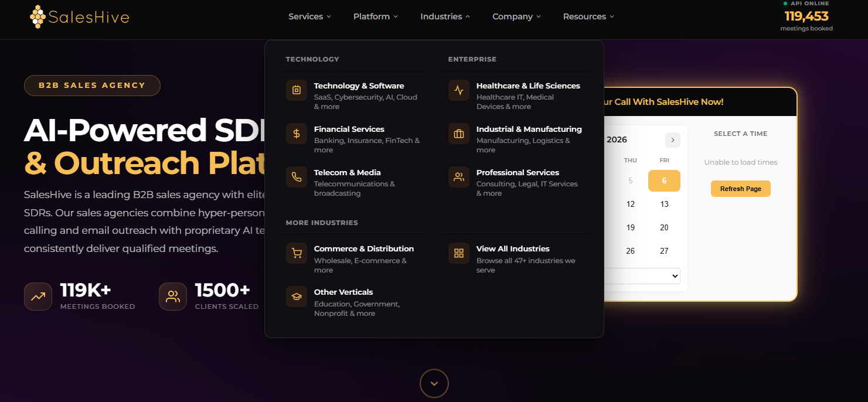Select View All Industries link
This screenshot has width=868, height=402.
pyautogui.click(x=516, y=259)
